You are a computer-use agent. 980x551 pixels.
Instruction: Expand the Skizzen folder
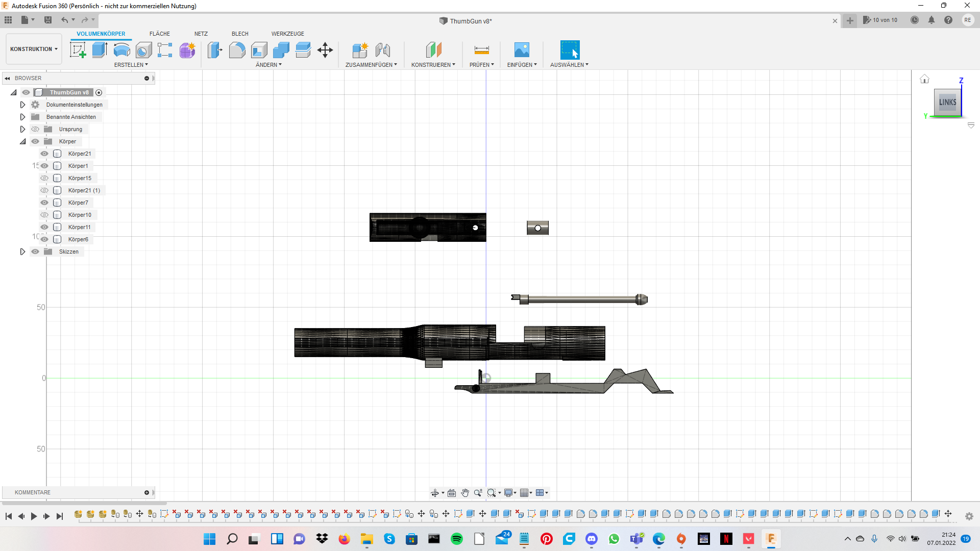tap(22, 252)
